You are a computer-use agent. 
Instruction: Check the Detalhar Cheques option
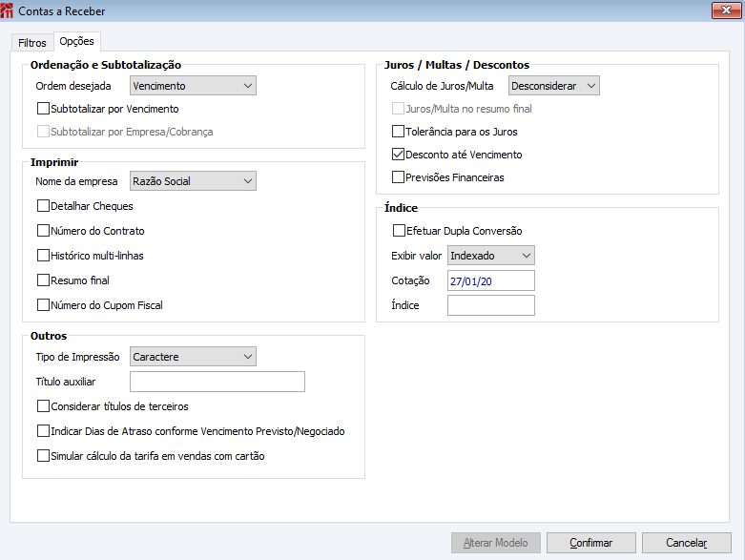click(x=43, y=206)
